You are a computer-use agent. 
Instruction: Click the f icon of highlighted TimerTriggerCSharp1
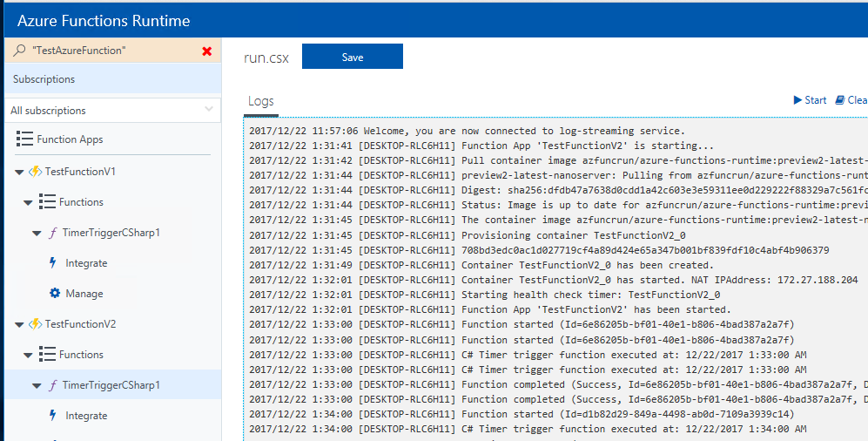click(x=52, y=385)
